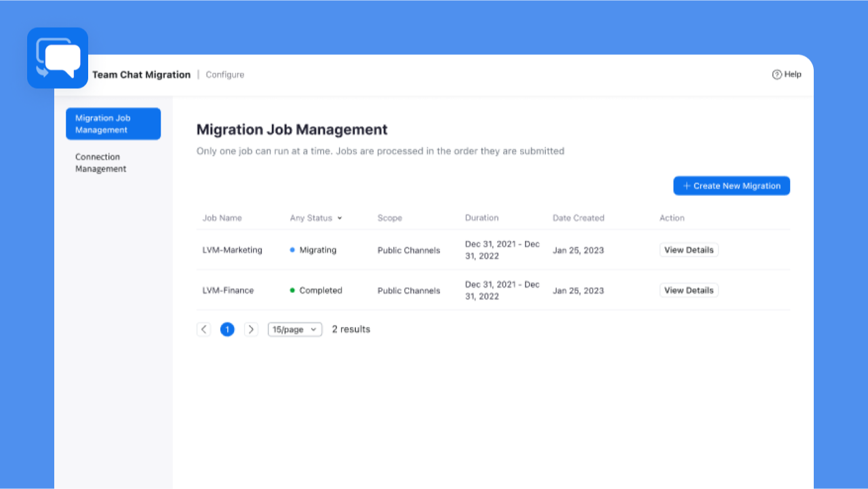
Task: Go to next page arrow
Action: 251,330
